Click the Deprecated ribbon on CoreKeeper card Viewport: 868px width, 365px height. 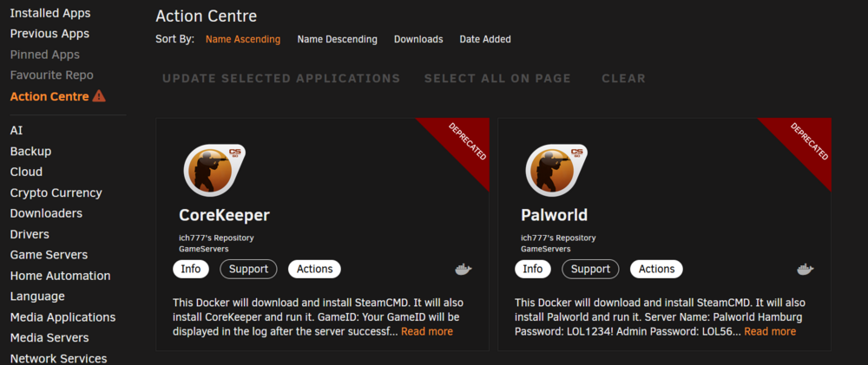coord(464,143)
